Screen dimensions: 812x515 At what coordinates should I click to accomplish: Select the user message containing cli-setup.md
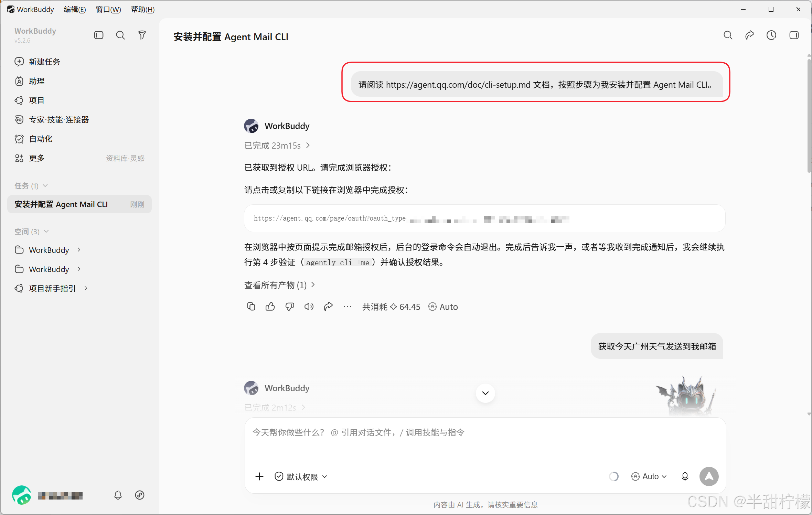(537, 85)
